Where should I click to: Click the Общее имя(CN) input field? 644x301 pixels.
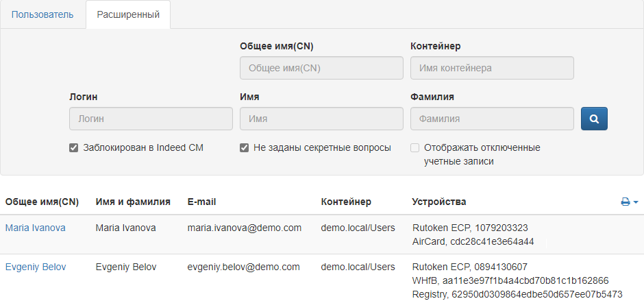click(x=321, y=68)
